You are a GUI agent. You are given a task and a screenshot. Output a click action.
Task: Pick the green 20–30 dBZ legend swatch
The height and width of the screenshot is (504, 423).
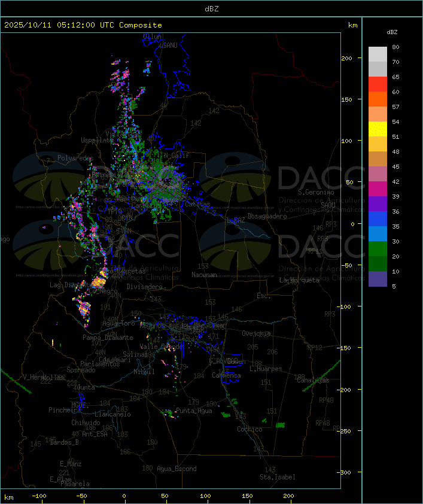[x=378, y=248]
